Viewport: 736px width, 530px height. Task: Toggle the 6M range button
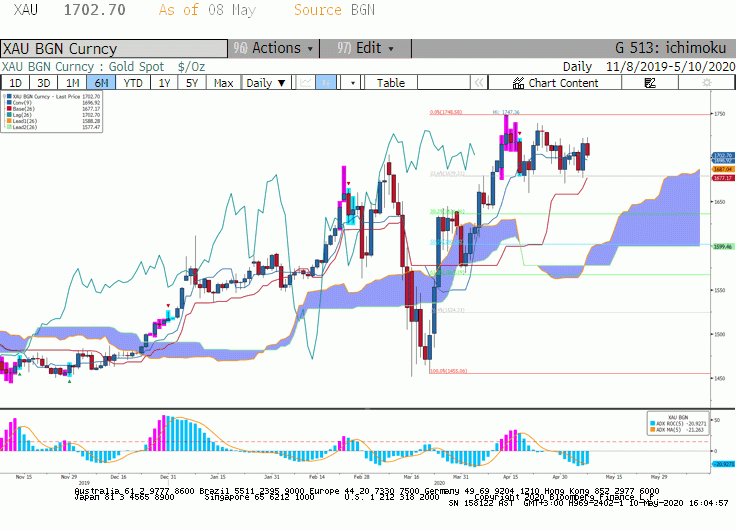tap(101, 83)
